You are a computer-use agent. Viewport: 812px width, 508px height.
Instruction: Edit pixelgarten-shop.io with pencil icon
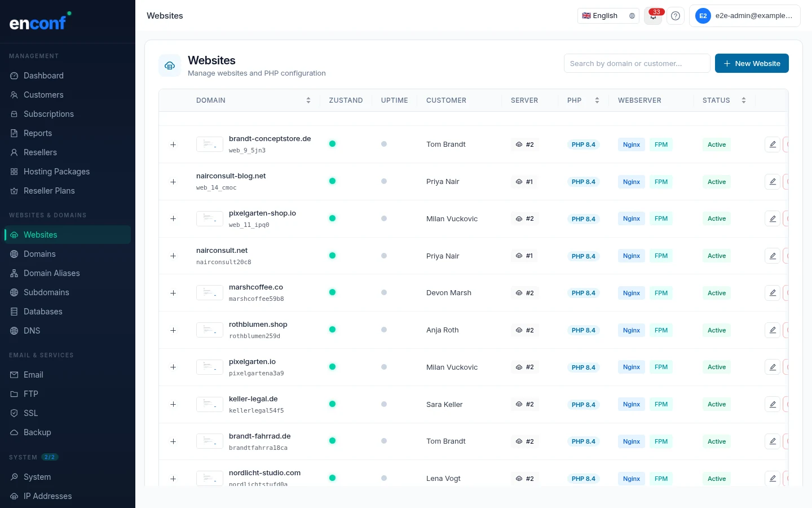tap(773, 218)
